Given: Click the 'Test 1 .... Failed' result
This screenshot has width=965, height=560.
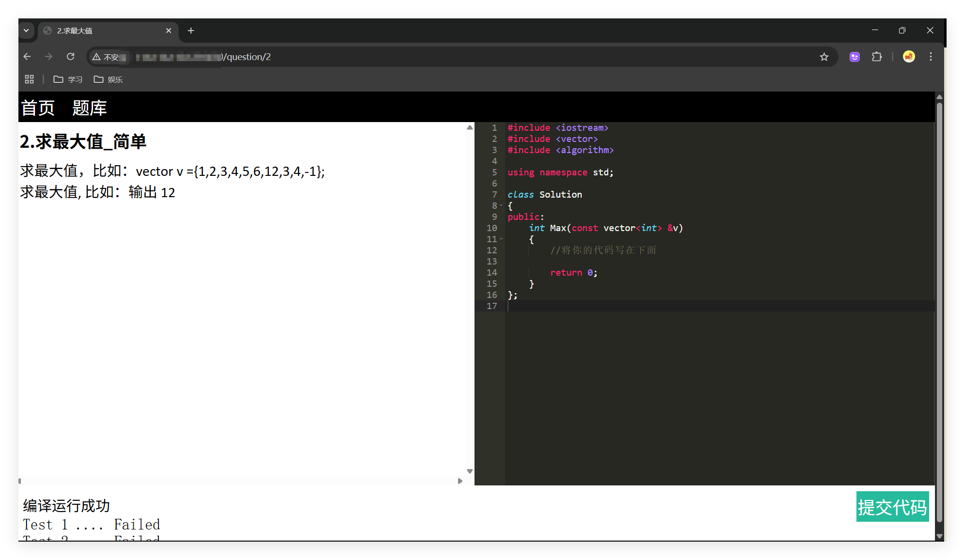Looking at the screenshot, I should point(91,525).
